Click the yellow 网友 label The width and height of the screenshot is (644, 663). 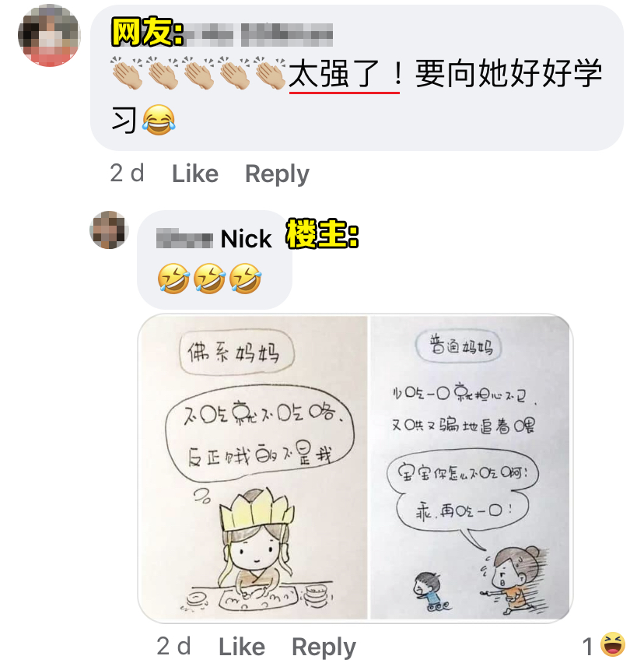(x=148, y=31)
